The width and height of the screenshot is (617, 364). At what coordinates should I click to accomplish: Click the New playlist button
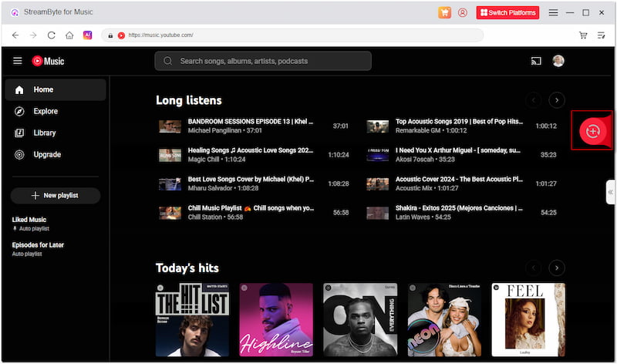(x=56, y=196)
